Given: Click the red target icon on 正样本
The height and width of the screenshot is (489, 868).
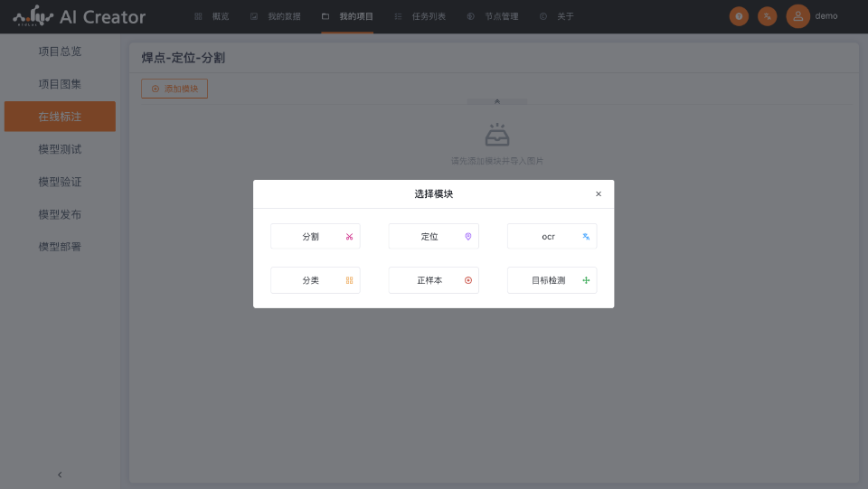Looking at the screenshot, I should point(468,280).
